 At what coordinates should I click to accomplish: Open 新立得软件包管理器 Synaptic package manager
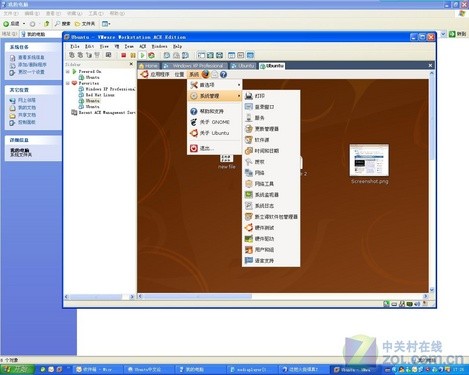[x=271, y=217]
